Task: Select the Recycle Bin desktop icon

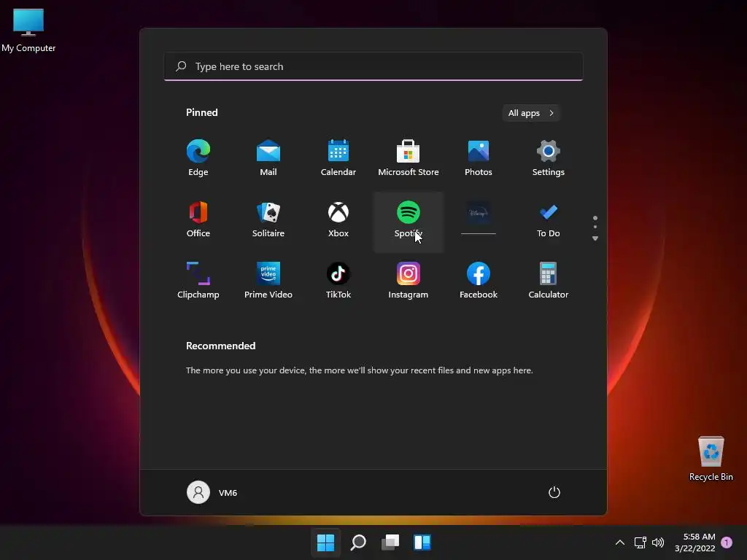Action: [x=711, y=459]
